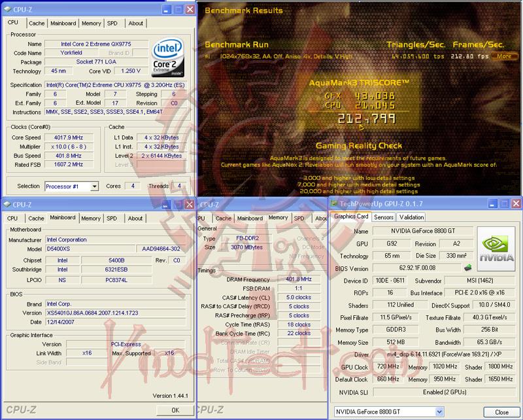The height and width of the screenshot is (420, 523).
Task: Open the Mainboard tab in top CPU-Z window
Action: [x=63, y=24]
